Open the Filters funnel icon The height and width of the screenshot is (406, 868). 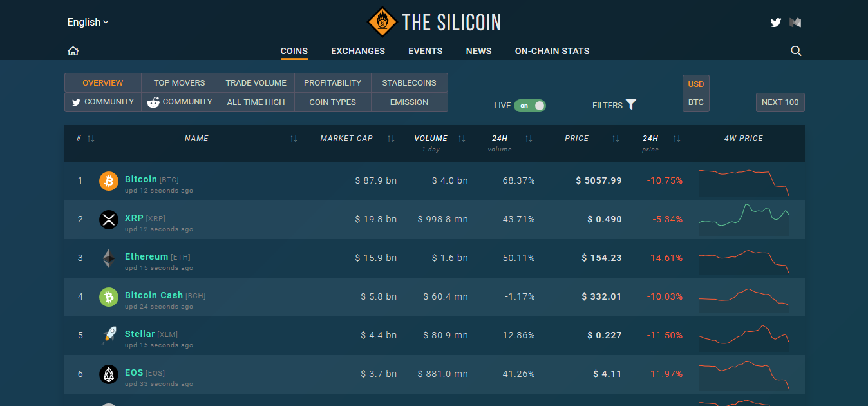coord(631,104)
